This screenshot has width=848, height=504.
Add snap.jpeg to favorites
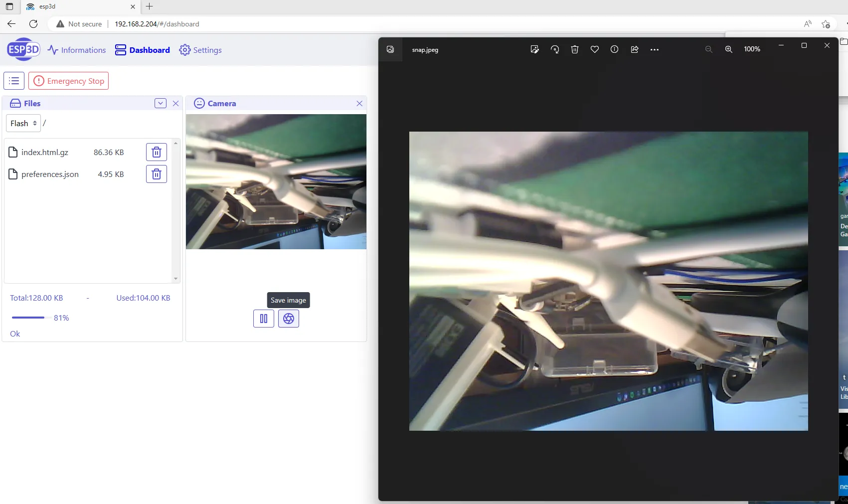pyautogui.click(x=595, y=49)
